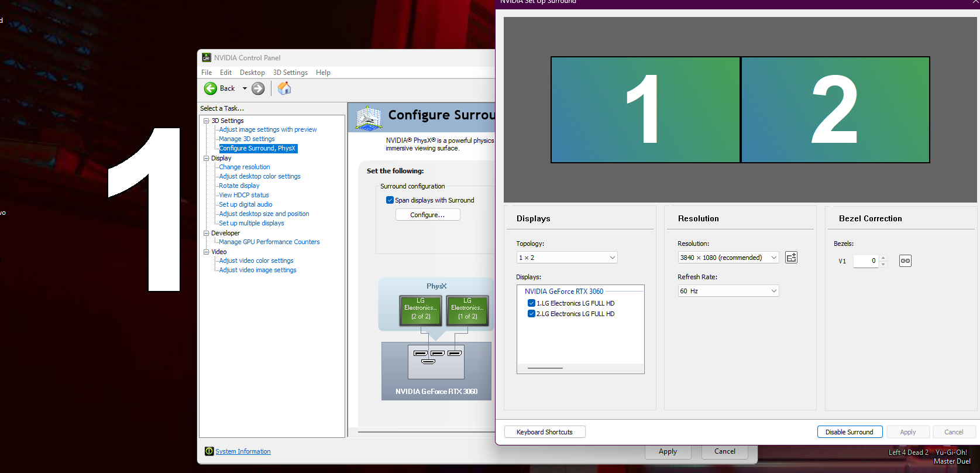980x473 pixels.
Task: Open the System Information link
Action: [243, 451]
